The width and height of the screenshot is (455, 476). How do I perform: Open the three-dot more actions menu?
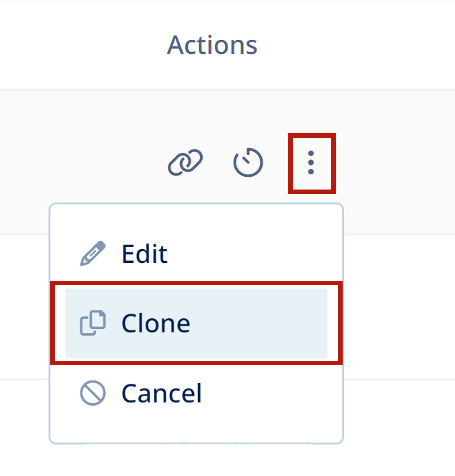(311, 163)
